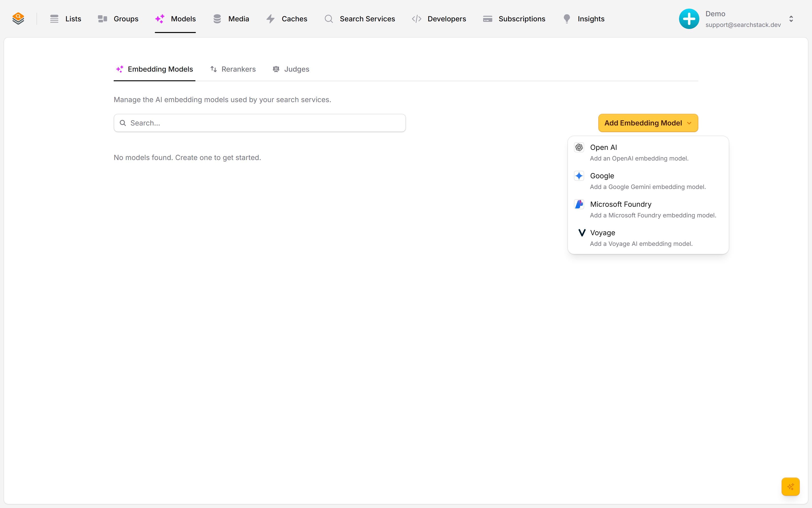Navigate to Caches

click(x=286, y=19)
